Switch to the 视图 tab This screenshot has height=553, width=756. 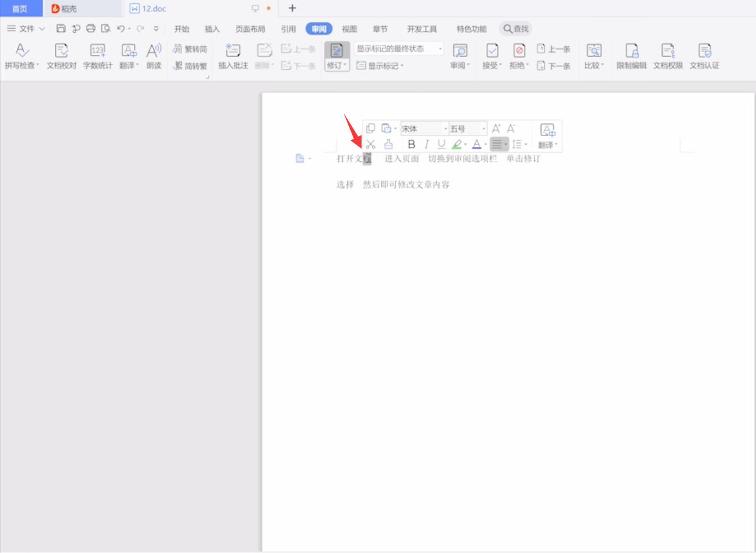point(349,29)
